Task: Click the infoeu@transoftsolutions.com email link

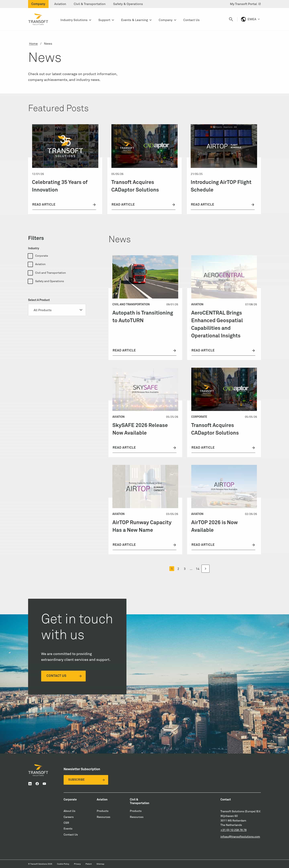Action: [x=240, y=836]
